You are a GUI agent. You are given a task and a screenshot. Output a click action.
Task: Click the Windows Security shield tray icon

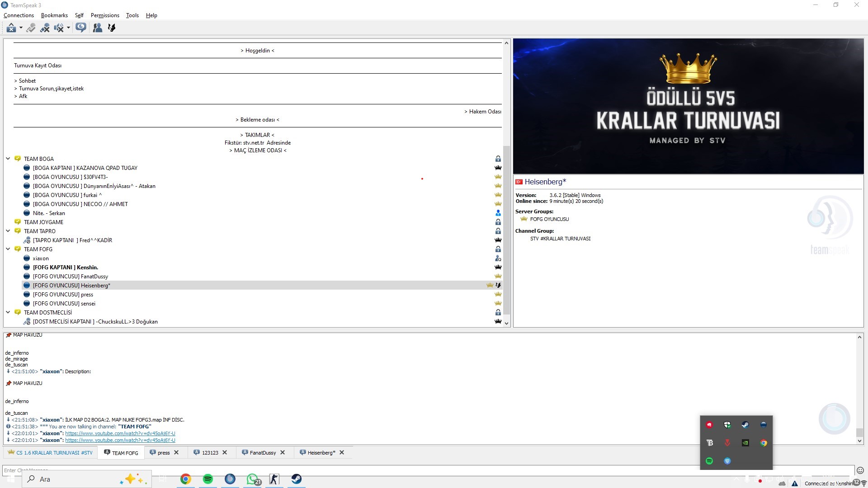tap(727, 425)
